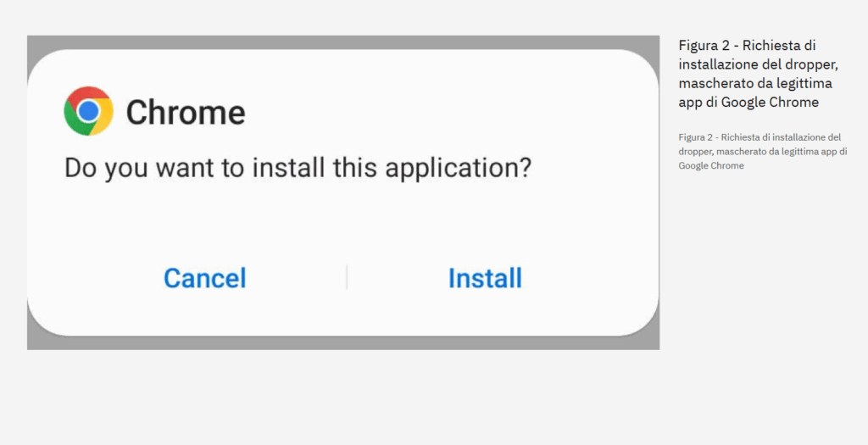Open the install dialog figure image

tap(343, 192)
